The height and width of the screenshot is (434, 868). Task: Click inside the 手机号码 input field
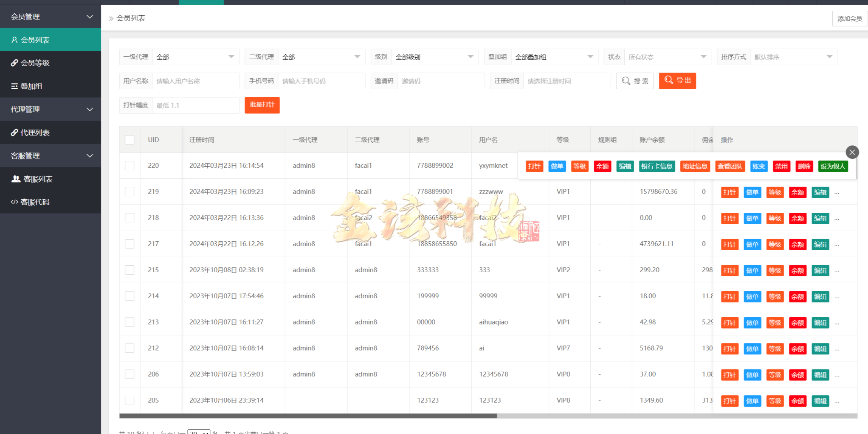[321, 81]
